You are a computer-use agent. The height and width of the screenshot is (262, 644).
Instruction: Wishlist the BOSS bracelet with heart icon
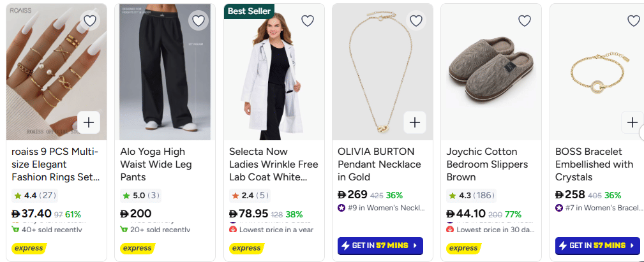[x=633, y=21]
